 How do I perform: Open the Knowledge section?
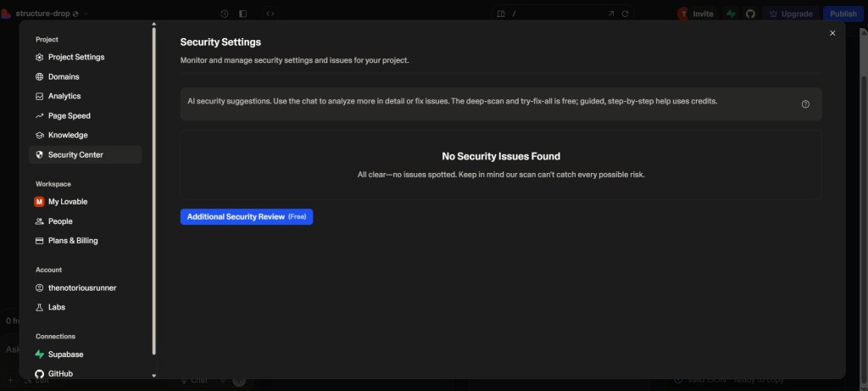[x=68, y=135]
